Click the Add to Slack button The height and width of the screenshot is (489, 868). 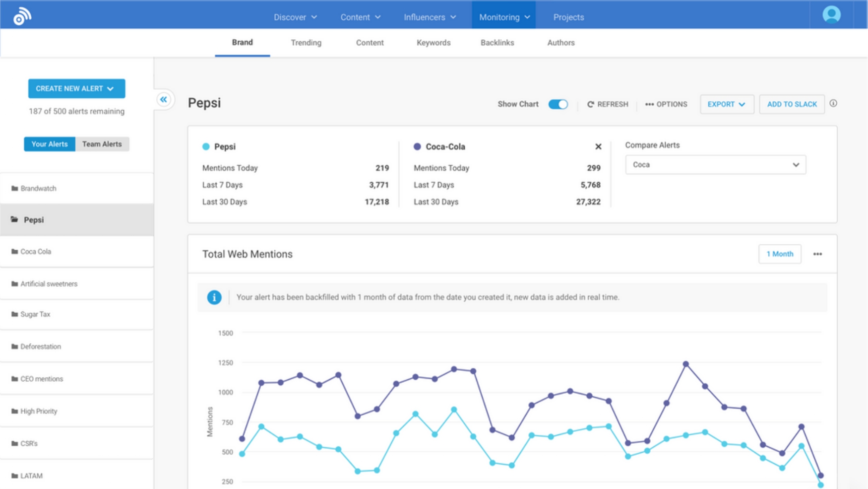[x=792, y=104]
